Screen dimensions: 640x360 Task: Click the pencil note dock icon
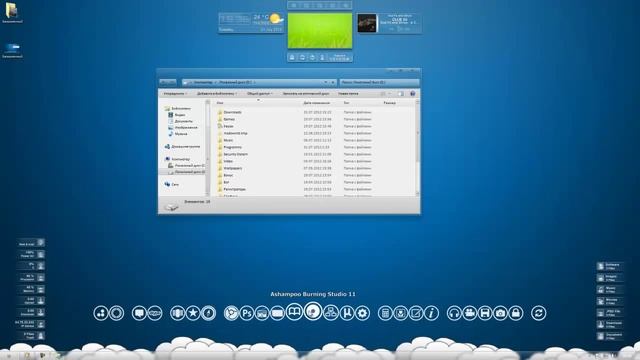(416, 313)
